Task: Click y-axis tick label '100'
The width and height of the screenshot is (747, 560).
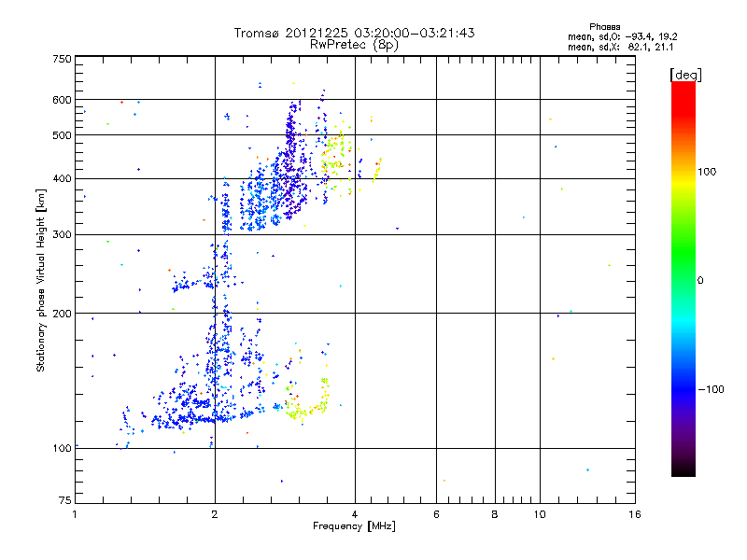Action: [62, 448]
